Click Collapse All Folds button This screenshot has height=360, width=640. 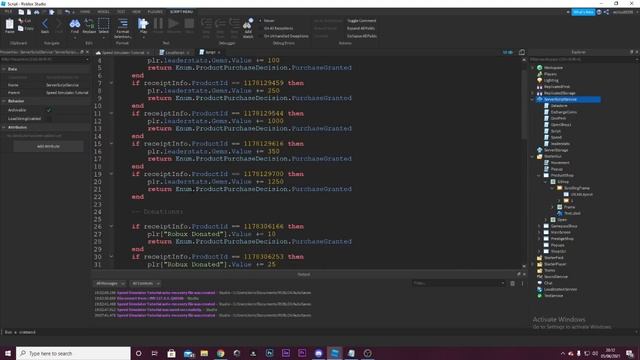click(362, 36)
